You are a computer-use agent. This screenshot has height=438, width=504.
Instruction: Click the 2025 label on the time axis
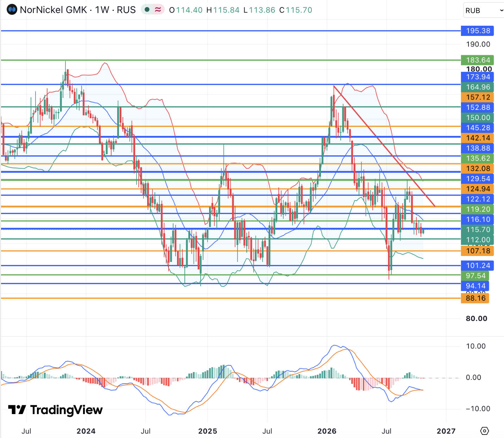208,431
